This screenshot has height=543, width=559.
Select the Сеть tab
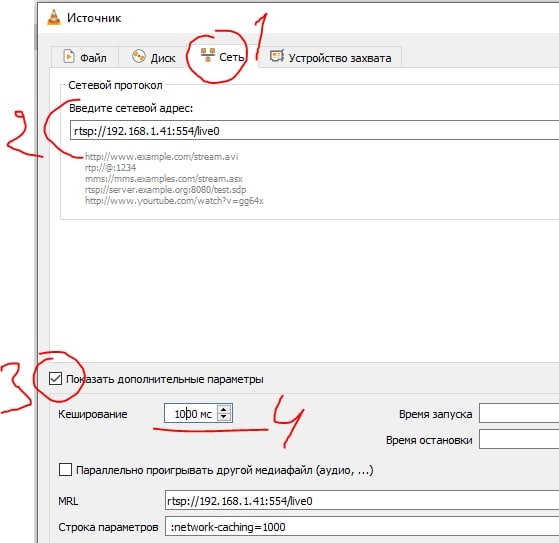click(222, 56)
